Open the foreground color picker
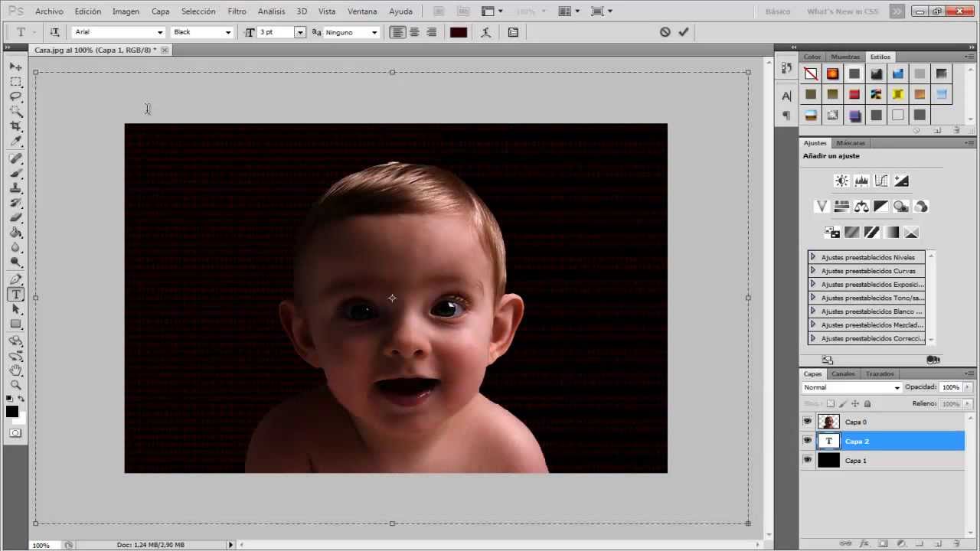Screen dimensions: 980x551 click(x=12, y=412)
